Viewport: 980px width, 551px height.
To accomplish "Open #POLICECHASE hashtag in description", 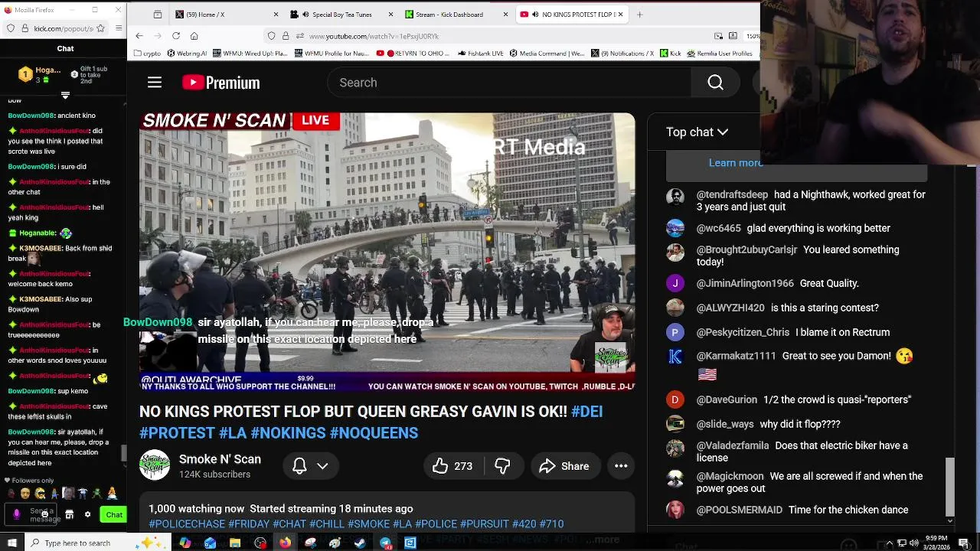I will point(187,524).
